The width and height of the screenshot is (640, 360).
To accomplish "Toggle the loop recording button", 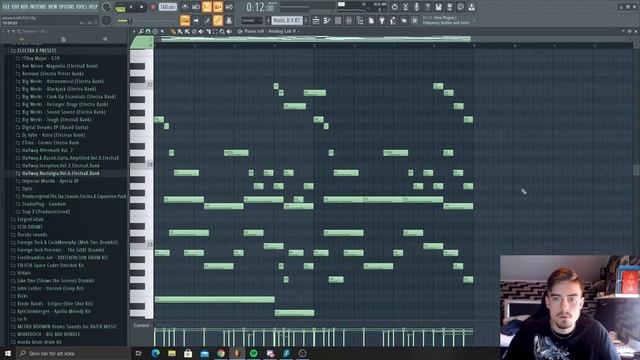I will [229, 7].
